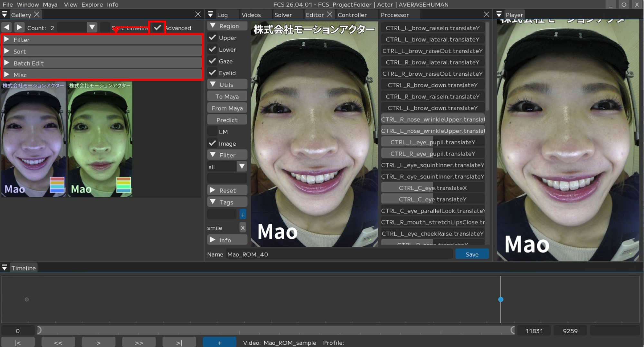Open the Gallery panel menu triangle
This screenshot has height=347, width=644.
point(5,14)
